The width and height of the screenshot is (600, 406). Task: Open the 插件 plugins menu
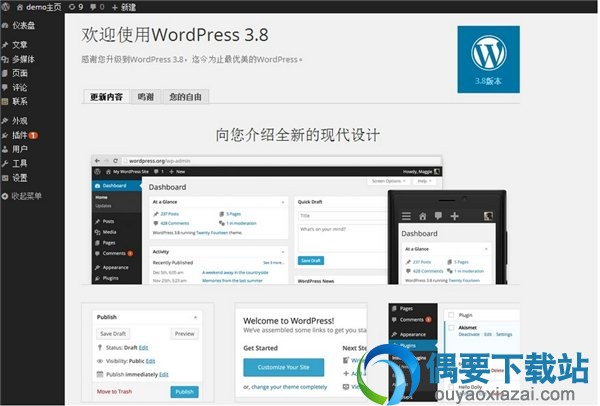click(x=20, y=135)
